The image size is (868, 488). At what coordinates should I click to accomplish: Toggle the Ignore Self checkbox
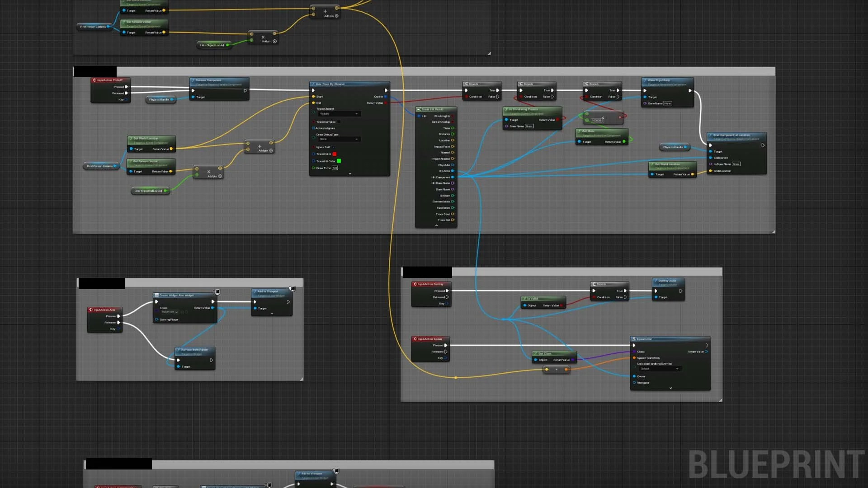click(x=334, y=147)
